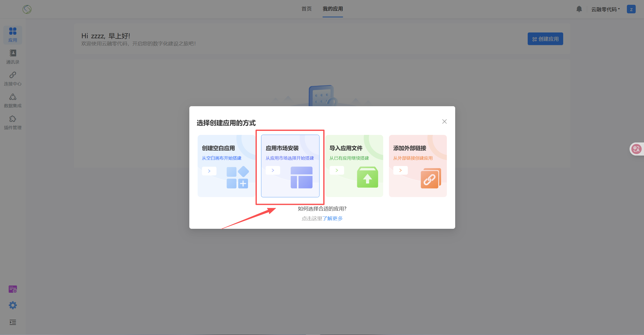Expand the 云融零代码 account dropdown
The image size is (644, 335).
pos(605,9)
